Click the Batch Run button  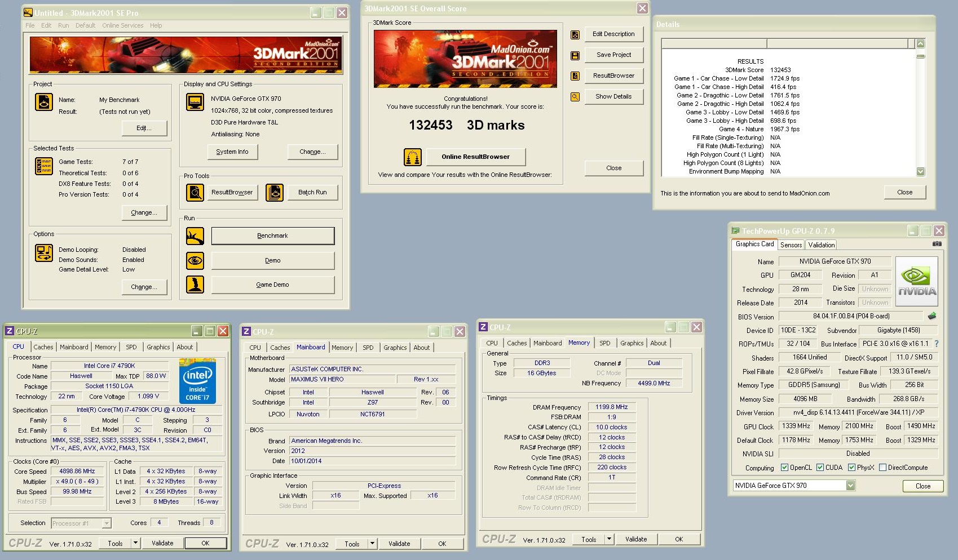coord(312,192)
